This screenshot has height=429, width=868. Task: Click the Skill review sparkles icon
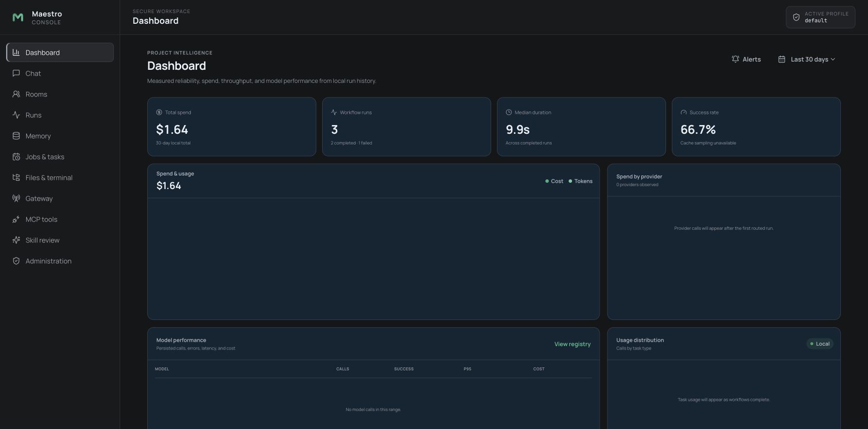16,240
